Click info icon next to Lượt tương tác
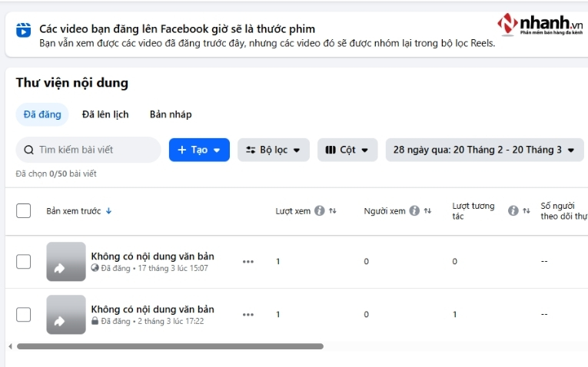 (x=513, y=211)
